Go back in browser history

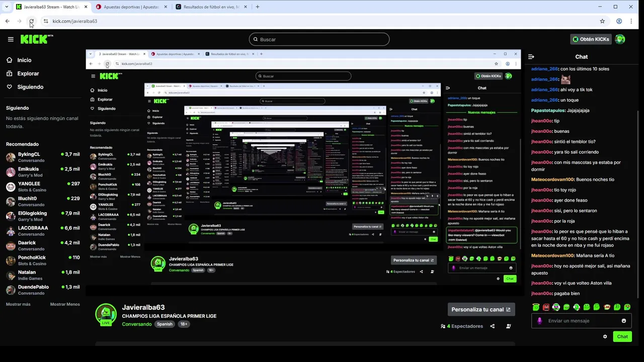pos(7,21)
